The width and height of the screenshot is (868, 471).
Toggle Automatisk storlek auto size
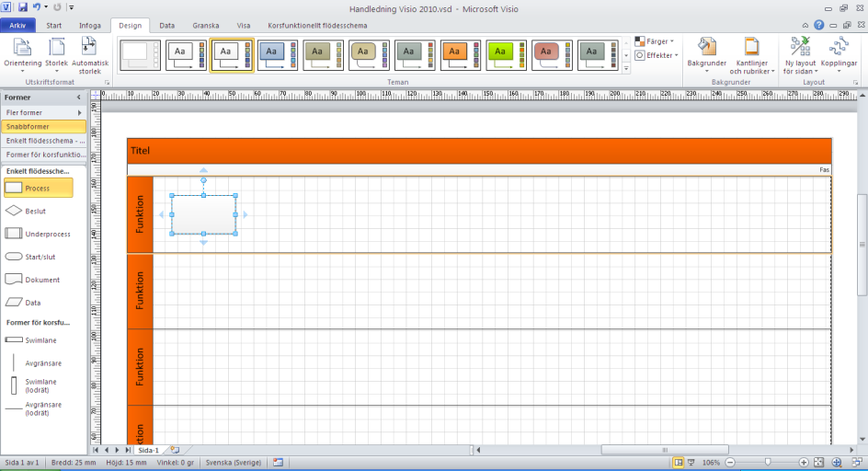90,55
